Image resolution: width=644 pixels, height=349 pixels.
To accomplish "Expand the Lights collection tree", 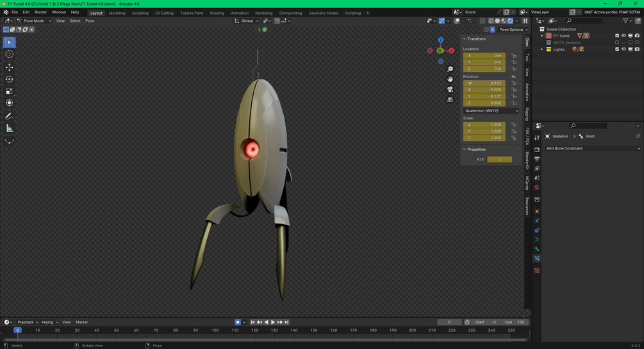I will click(x=541, y=49).
